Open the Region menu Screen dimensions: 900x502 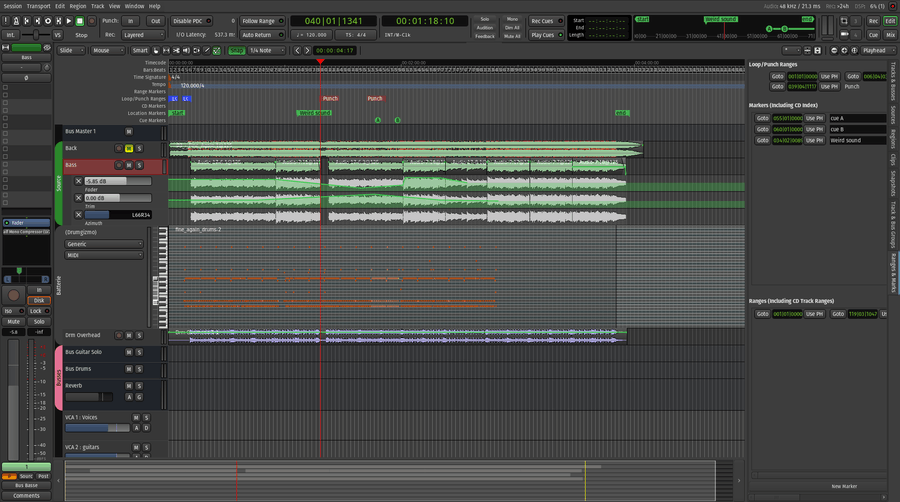tap(78, 6)
